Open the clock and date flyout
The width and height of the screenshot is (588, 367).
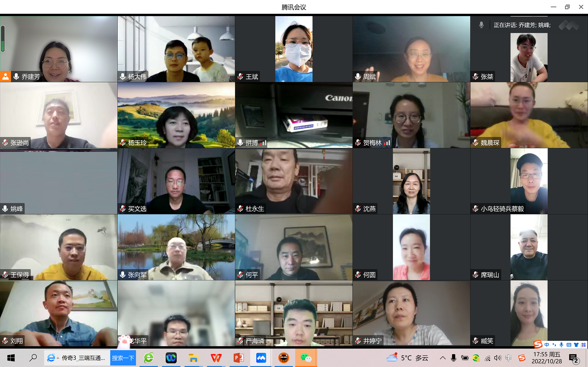546,358
